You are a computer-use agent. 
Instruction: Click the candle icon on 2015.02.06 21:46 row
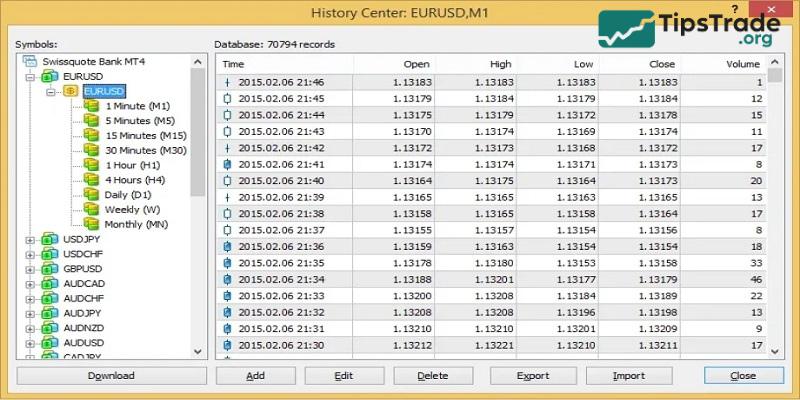pos(228,82)
